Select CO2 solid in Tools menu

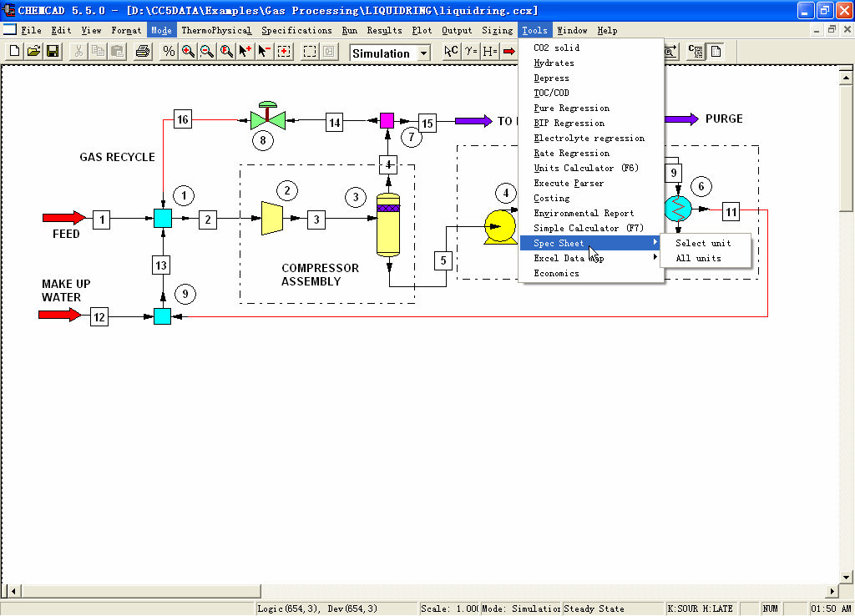(x=590, y=48)
